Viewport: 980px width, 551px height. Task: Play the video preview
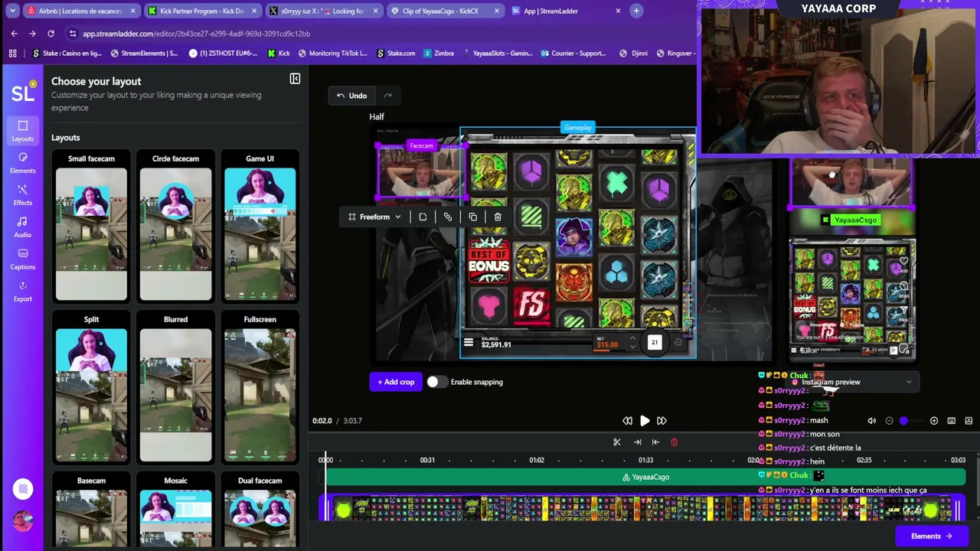point(645,421)
